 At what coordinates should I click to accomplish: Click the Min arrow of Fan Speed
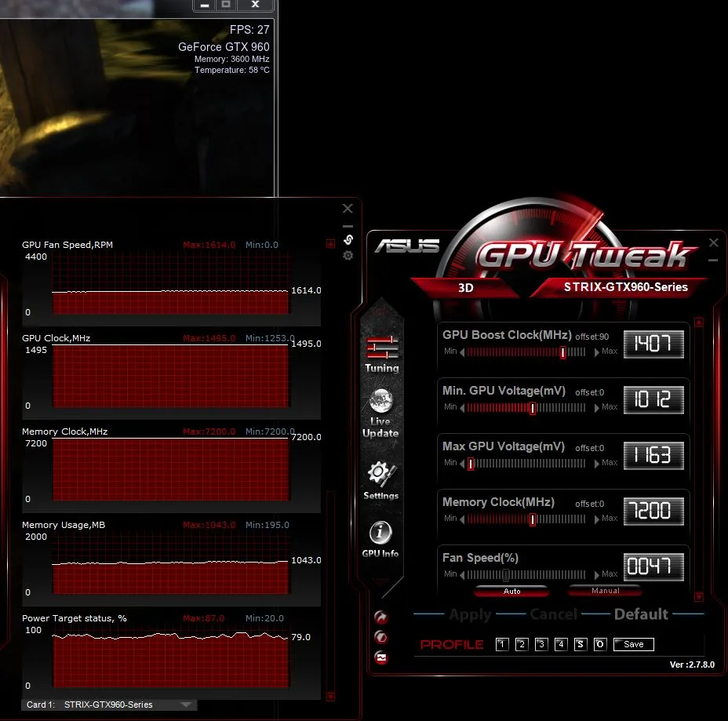click(462, 575)
